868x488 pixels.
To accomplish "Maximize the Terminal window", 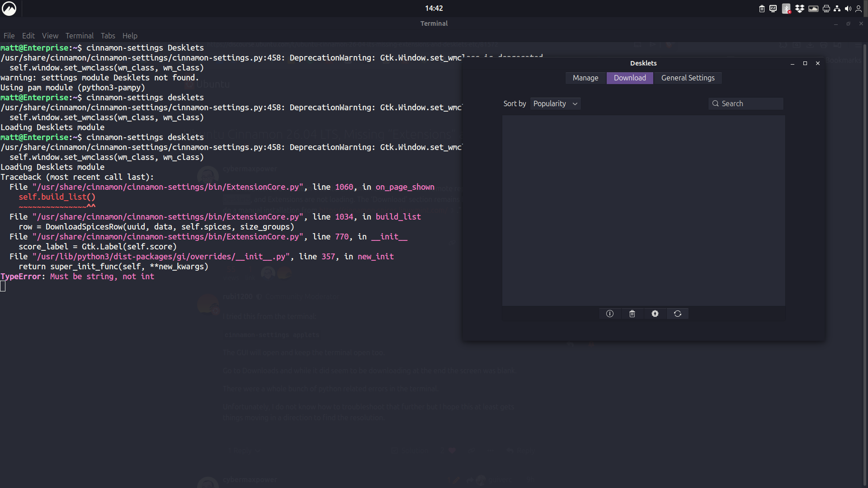I will click(x=849, y=23).
